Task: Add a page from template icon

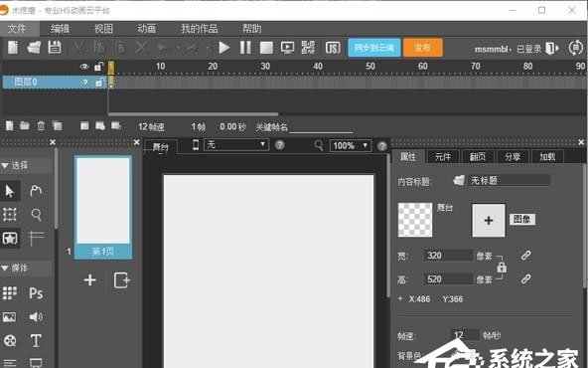Action: [122, 280]
